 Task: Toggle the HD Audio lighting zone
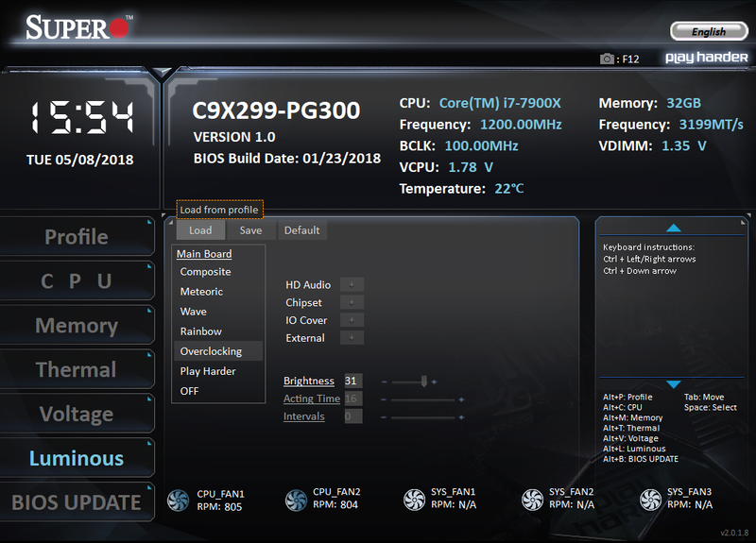(352, 285)
